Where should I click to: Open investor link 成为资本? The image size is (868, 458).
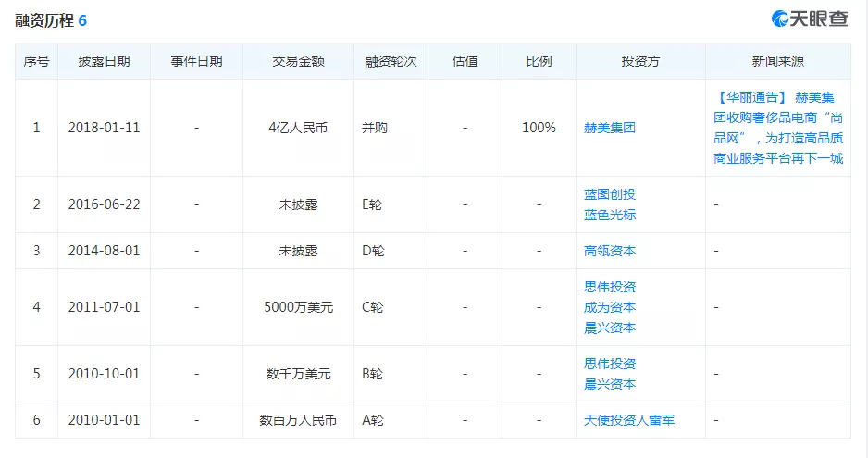(x=610, y=307)
